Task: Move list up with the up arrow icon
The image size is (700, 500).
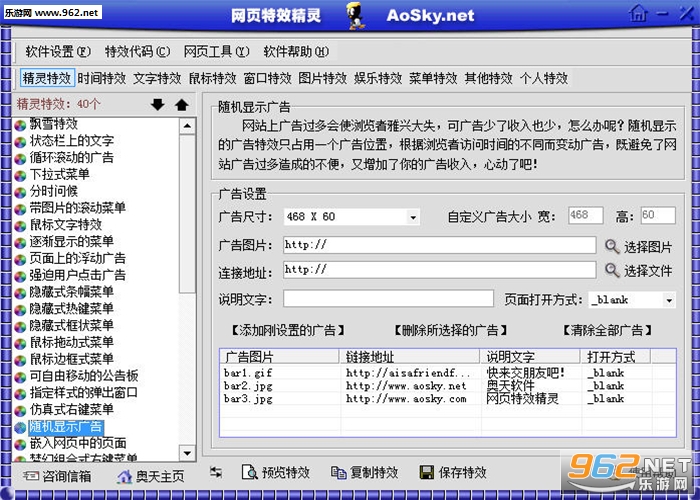Action: point(181,104)
